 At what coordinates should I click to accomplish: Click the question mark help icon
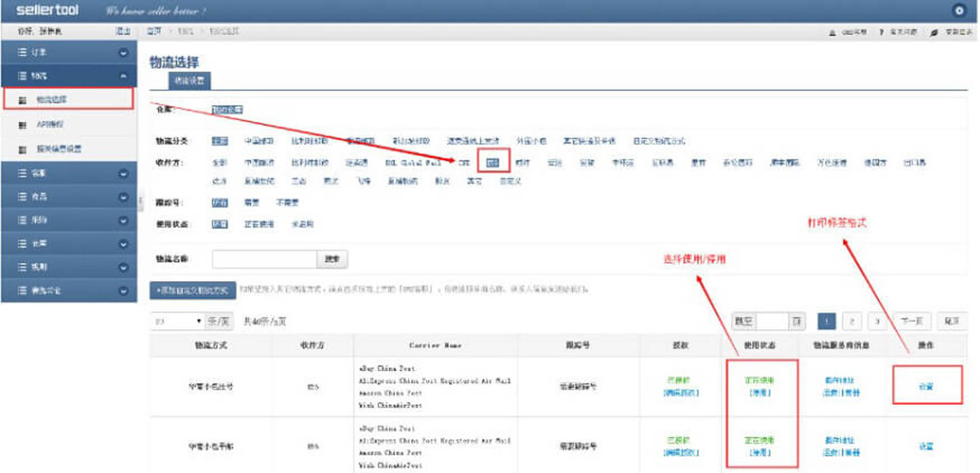click(x=881, y=32)
